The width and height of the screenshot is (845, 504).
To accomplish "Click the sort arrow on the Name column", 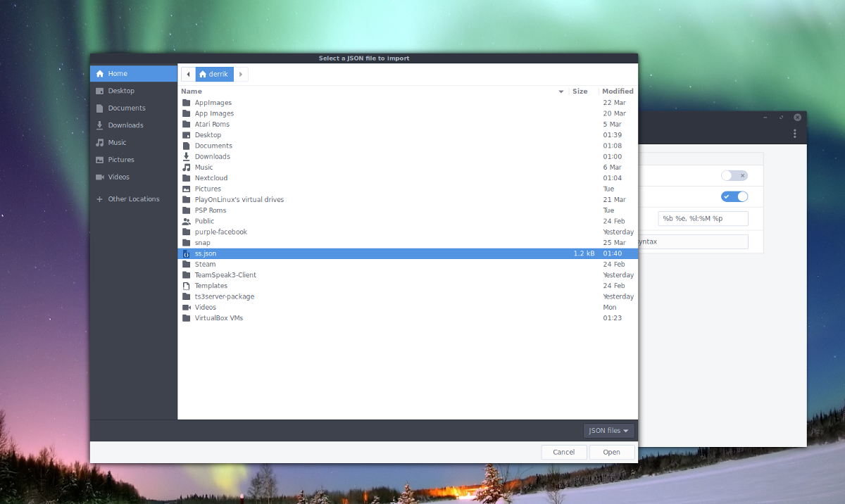I will pyautogui.click(x=561, y=92).
